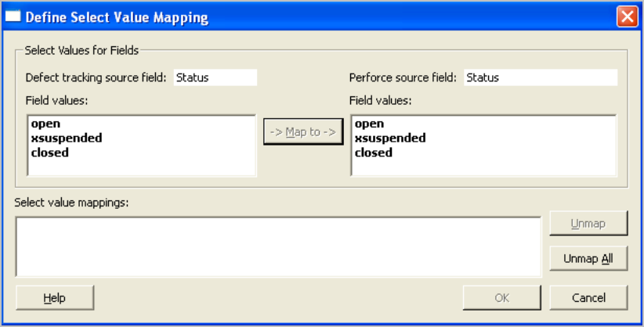
Task: Click the 'Define Select Value Mapping' title bar
Action: point(313,16)
